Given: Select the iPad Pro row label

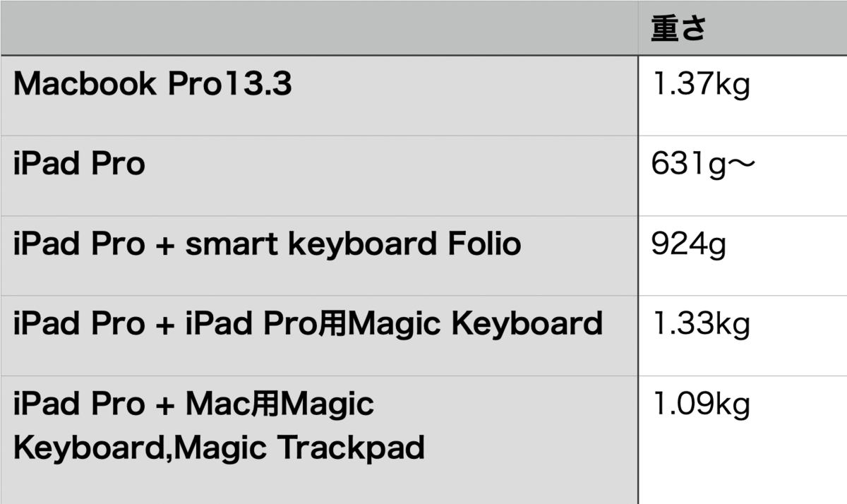Looking at the screenshot, I should point(319,176).
